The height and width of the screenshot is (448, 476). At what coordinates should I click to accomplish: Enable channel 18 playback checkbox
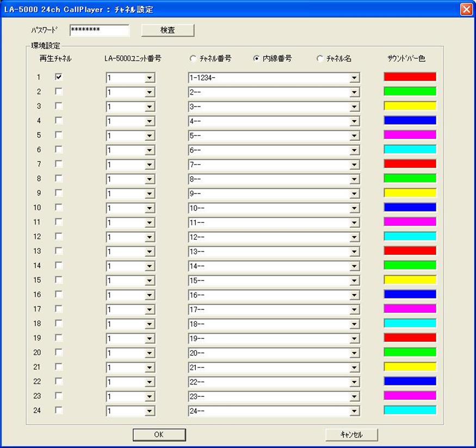click(59, 323)
